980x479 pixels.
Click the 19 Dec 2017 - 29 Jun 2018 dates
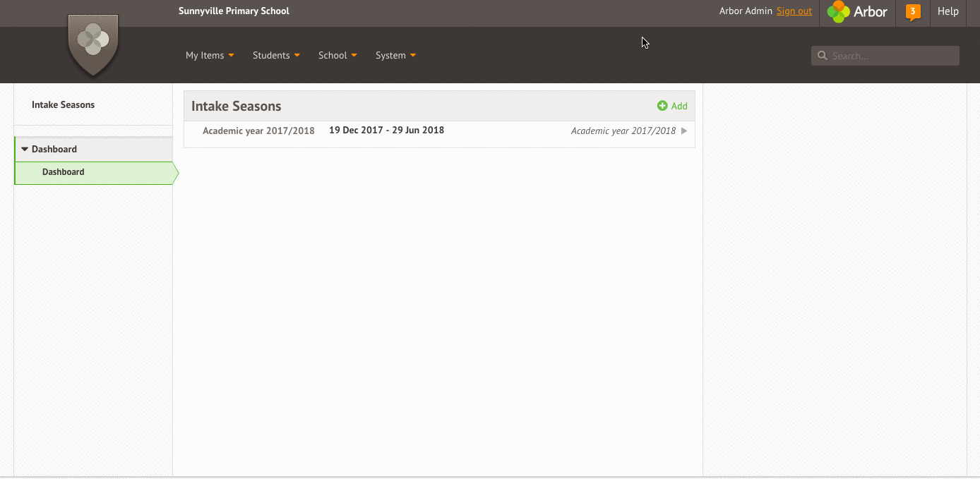click(x=386, y=130)
